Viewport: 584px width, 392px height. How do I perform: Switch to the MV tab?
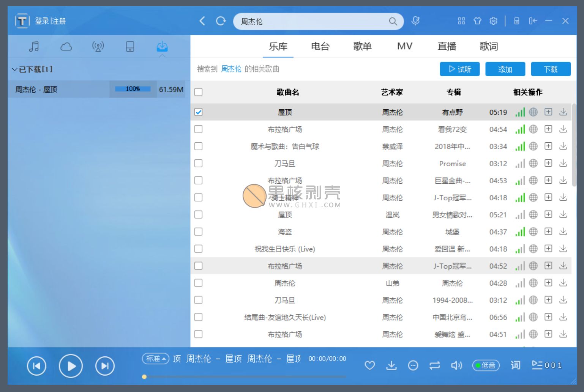tap(404, 46)
